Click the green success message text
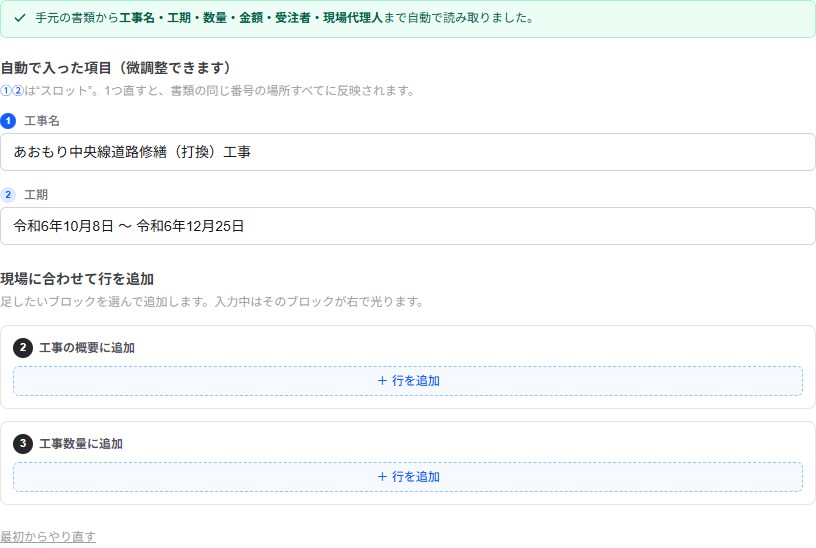Viewport: 816px width, 548px height. tap(285, 18)
